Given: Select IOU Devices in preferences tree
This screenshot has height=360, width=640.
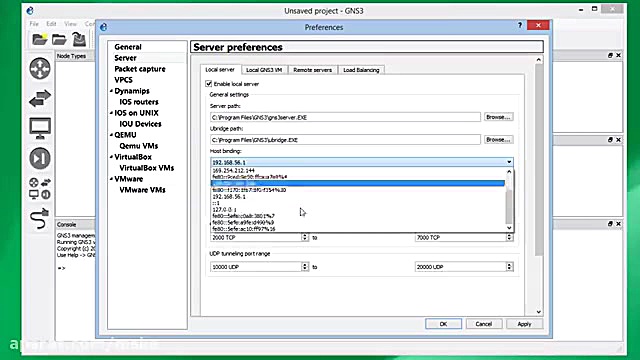Looking at the screenshot, I should [x=140, y=124].
